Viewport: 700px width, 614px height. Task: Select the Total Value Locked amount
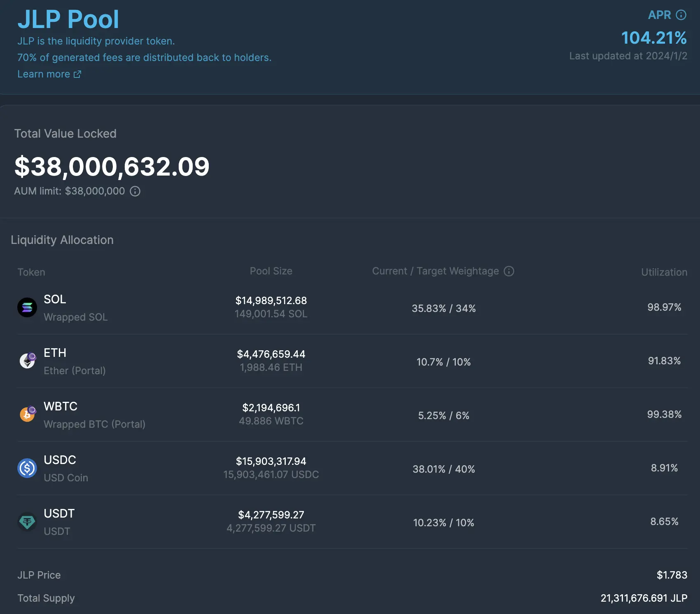tap(112, 166)
